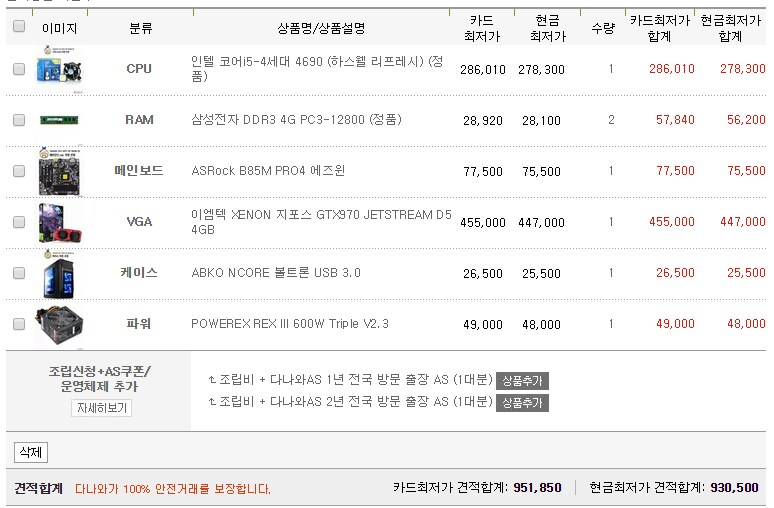Click the Intel CPU product image
The width and height of the screenshot is (774, 508).
(59, 69)
